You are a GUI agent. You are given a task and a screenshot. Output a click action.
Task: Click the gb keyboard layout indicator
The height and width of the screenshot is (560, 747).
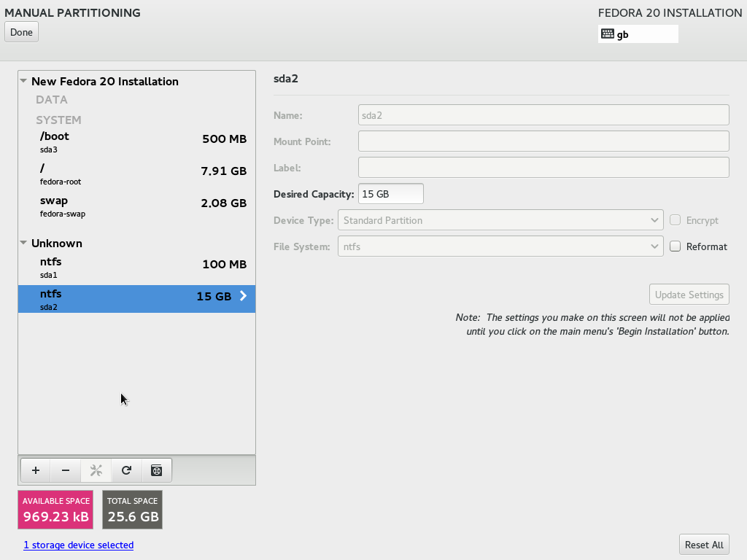638,34
